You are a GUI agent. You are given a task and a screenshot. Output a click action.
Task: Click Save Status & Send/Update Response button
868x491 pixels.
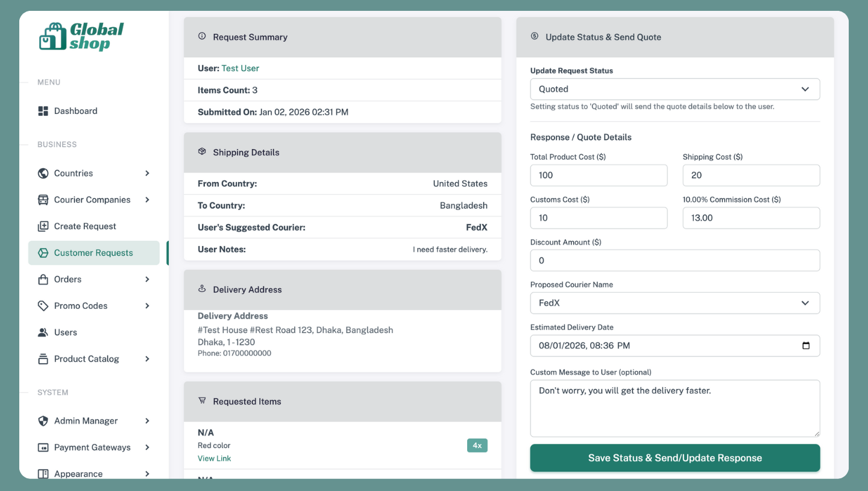pos(675,458)
